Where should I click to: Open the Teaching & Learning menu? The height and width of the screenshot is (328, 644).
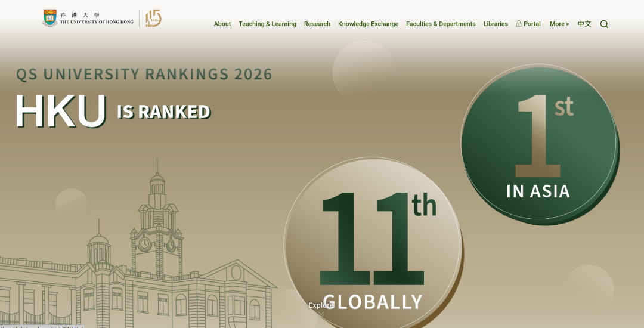click(267, 24)
